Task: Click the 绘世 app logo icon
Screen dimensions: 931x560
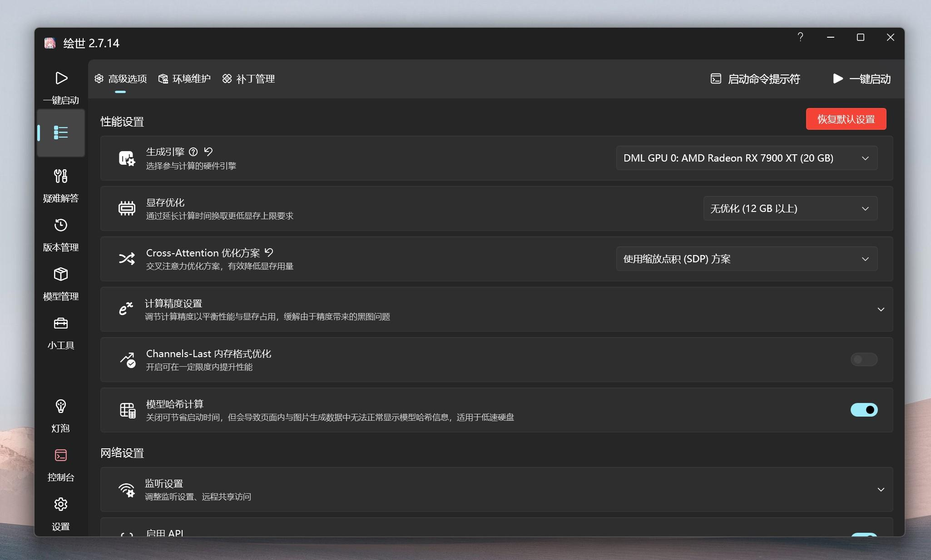Action: point(50,43)
